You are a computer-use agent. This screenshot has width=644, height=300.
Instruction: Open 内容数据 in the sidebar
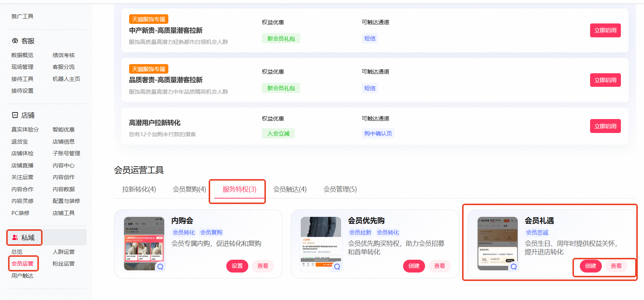63,189
